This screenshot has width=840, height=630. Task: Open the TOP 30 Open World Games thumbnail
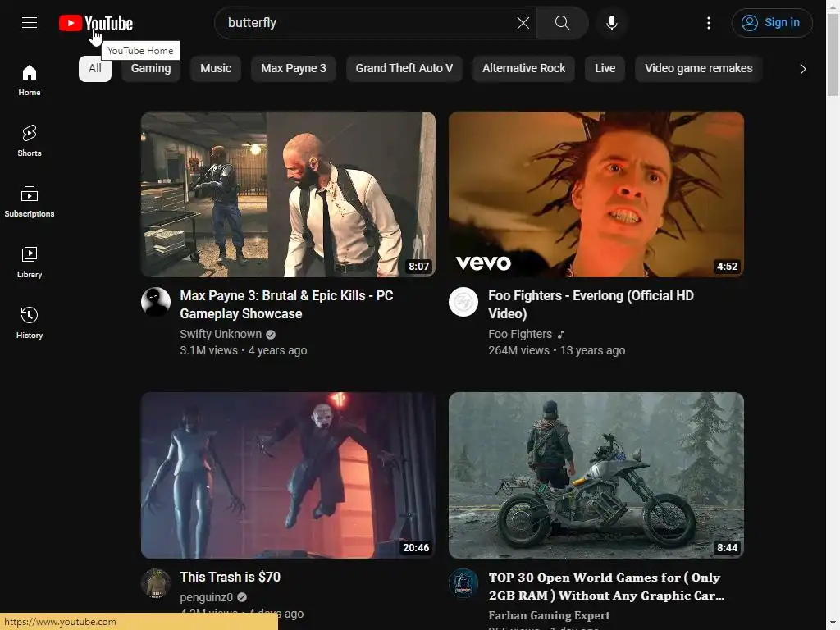coord(596,475)
